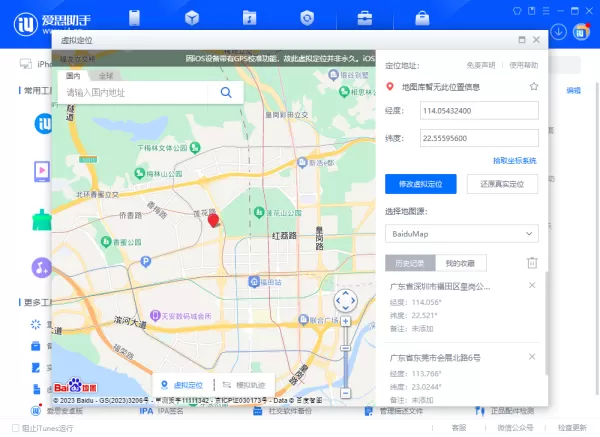Open 拾取坐标系统 link
This screenshot has height=437, width=600.
tap(515, 161)
